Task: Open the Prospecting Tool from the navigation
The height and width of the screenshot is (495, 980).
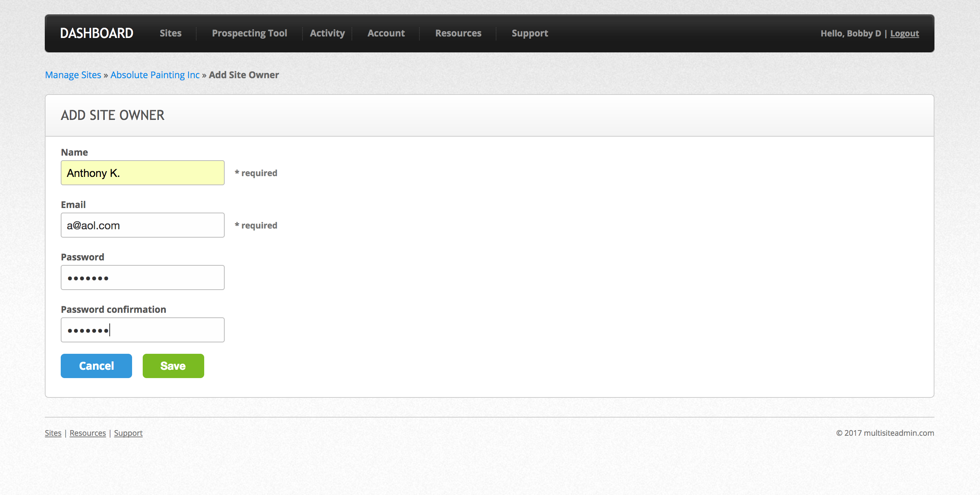Action: coord(249,33)
